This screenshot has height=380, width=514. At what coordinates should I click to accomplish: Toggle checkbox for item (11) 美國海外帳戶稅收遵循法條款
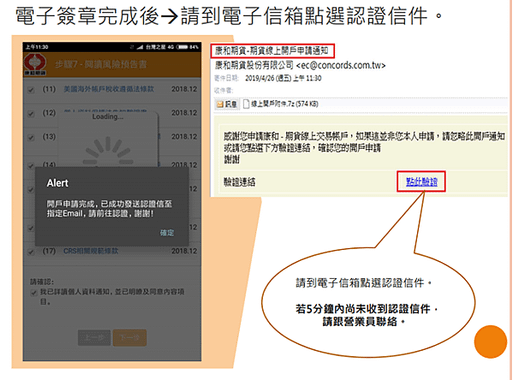(31, 90)
